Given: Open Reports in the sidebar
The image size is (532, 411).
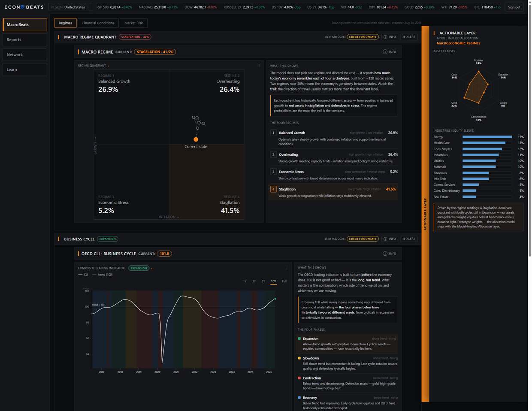Looking at the screenshot, I should coord(25,39).
